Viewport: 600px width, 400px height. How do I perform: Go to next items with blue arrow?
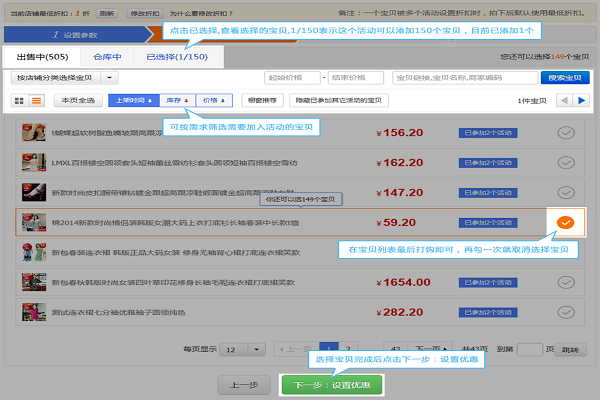[x=581, y=101]
